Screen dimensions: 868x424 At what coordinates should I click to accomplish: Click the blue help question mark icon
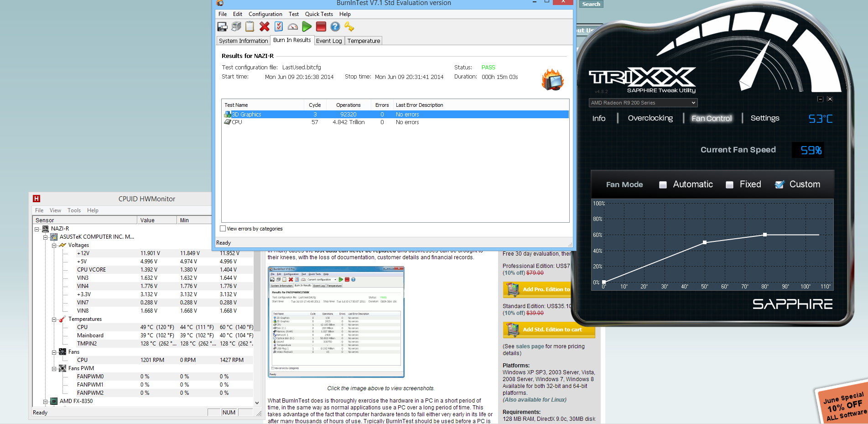click(335, 27)
